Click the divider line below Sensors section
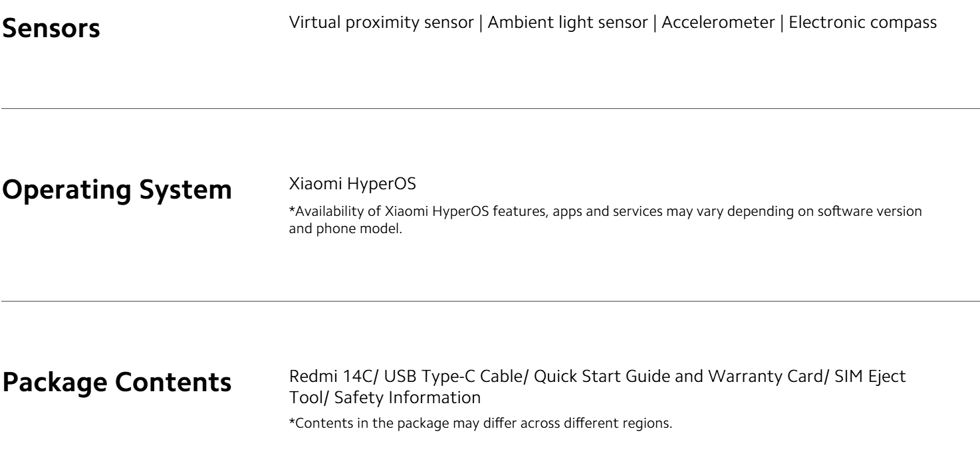The image size is (980, 453). [490, 108]
